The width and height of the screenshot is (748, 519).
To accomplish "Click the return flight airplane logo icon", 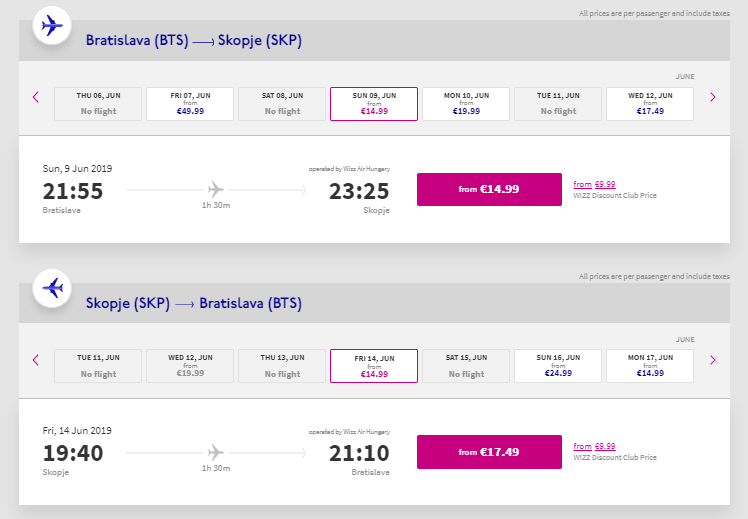I will pyautogui.click(x=51, y=287).
